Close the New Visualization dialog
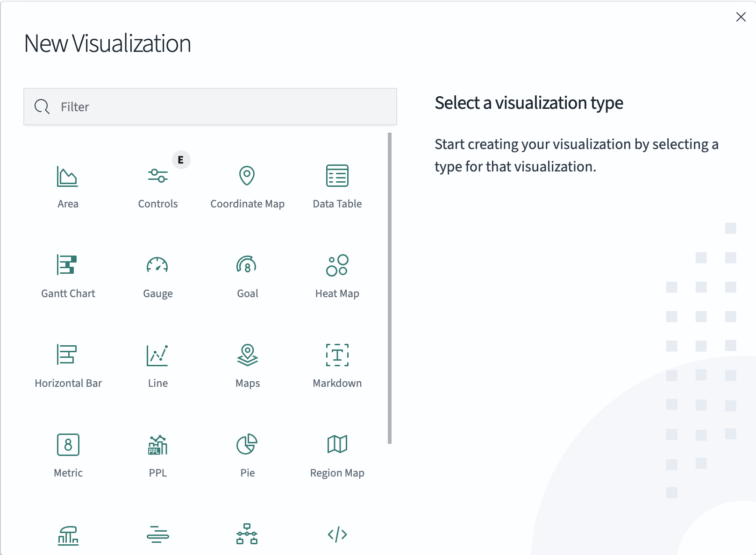Viewport: 756px width, 555px height. pyautogui.click(x=741, y=17)
